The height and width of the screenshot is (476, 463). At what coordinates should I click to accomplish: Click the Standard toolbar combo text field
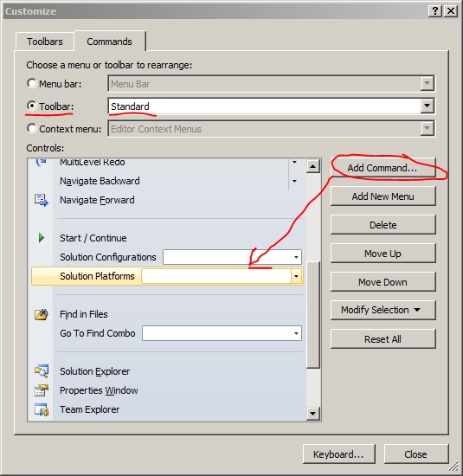point(264,106)
